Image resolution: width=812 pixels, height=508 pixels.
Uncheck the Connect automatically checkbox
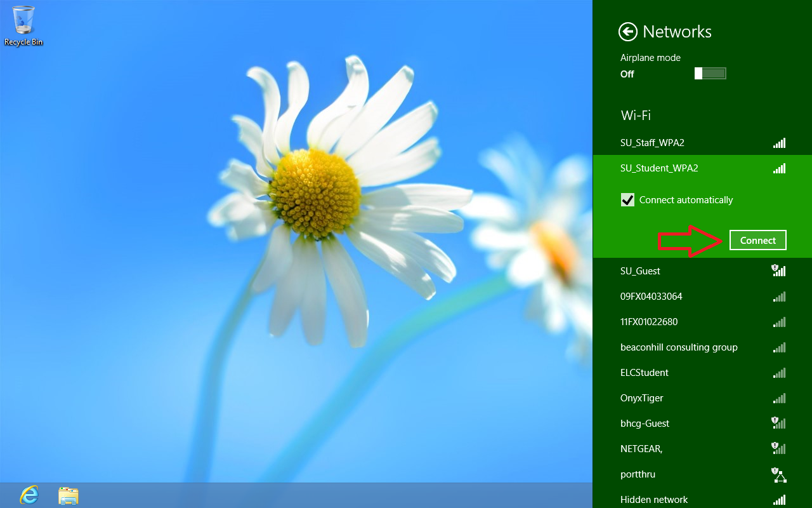click(x=627, y=200)
